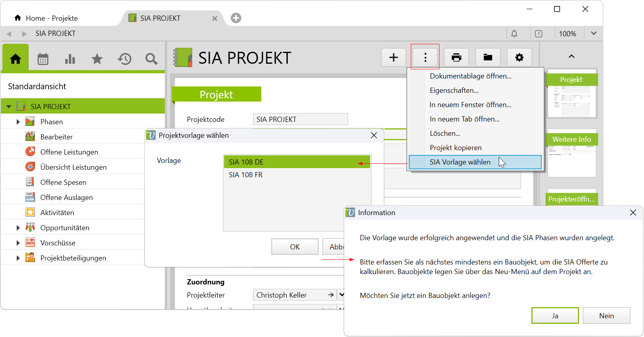
Task: Expand the Opportunitäten tree node
Action: point(18,228)
